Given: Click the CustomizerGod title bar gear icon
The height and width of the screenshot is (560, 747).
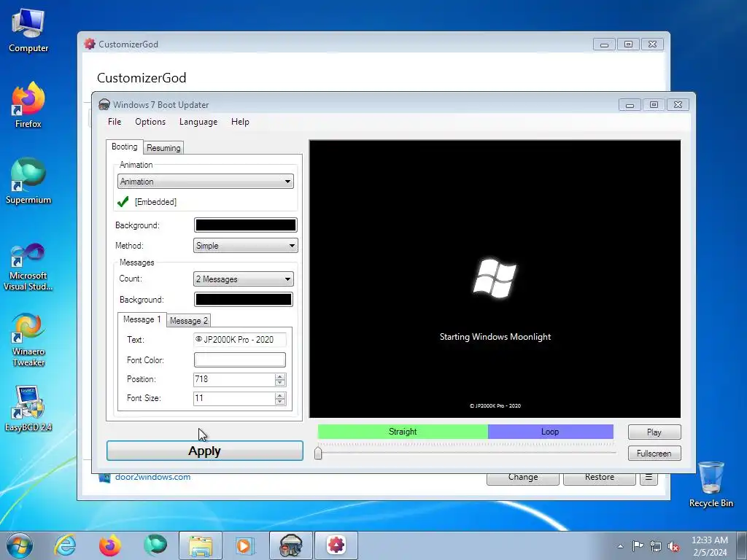Looking at the screenshot, I should [90, 44].
